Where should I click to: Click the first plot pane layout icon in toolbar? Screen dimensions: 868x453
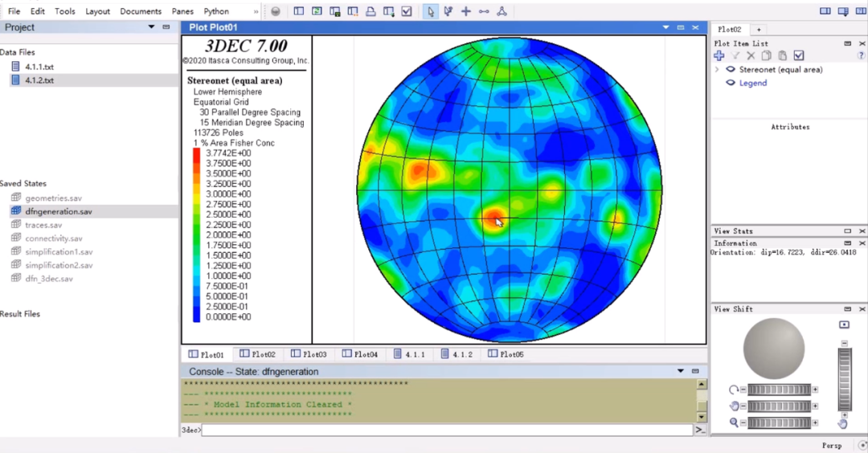pos(299,11)
